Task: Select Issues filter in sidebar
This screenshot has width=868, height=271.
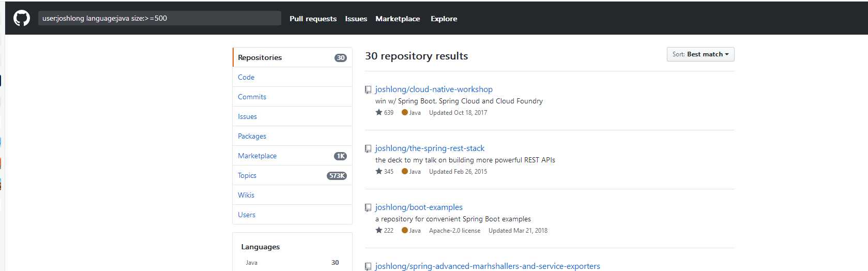Action: pos(293,116)
